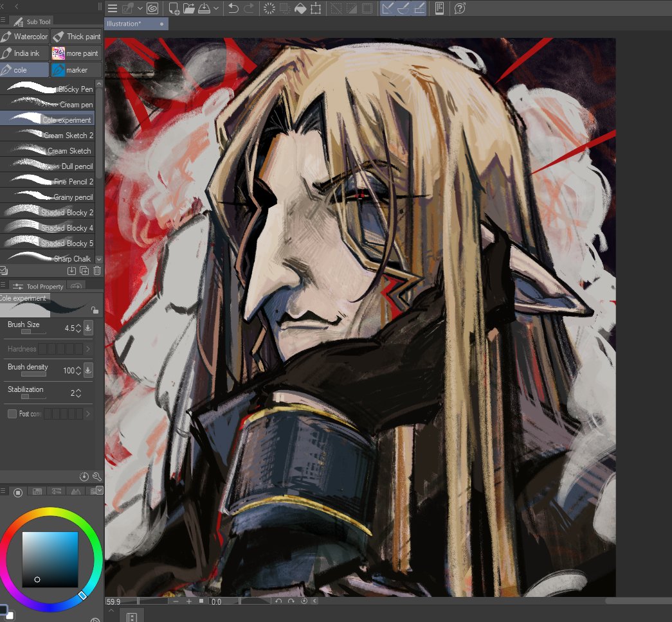The height and width of the screenshot is (622, 672).
Task: Toggle the tool property lock icon
Action: click(x=95, y=310)
